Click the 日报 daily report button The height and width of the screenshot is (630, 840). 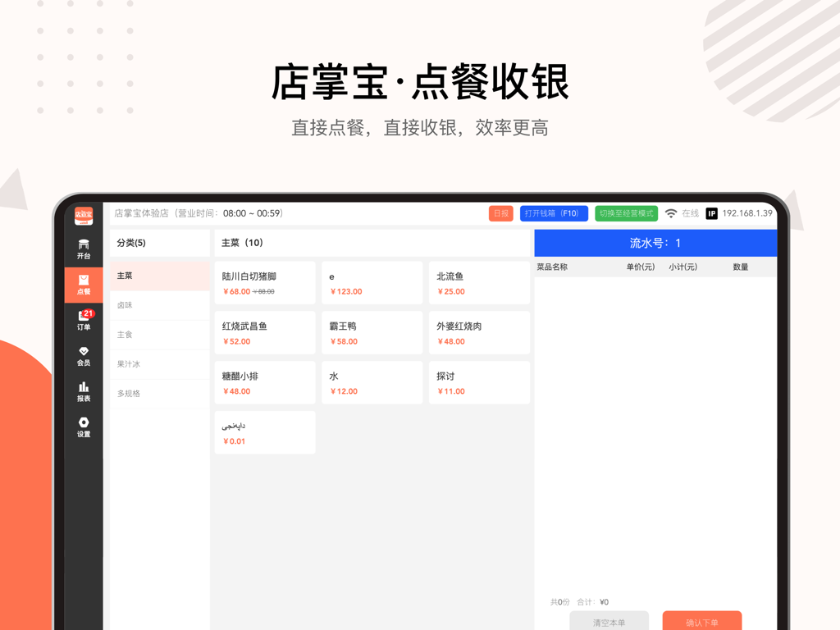500,212
